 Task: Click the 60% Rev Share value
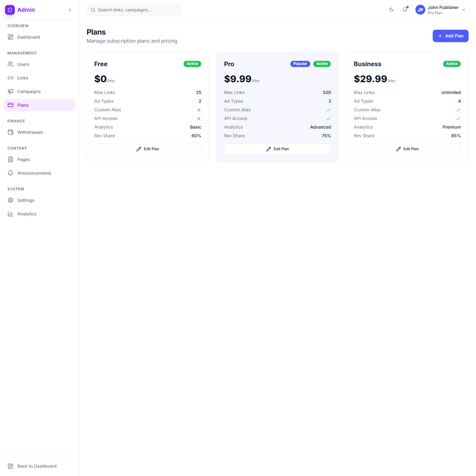196,136
